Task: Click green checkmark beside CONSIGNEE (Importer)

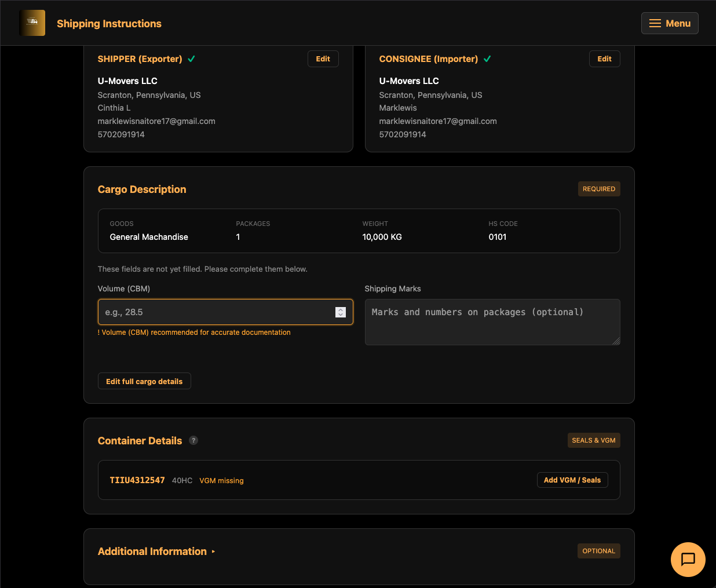Action: pyautogui.click(x=488, y=59)
